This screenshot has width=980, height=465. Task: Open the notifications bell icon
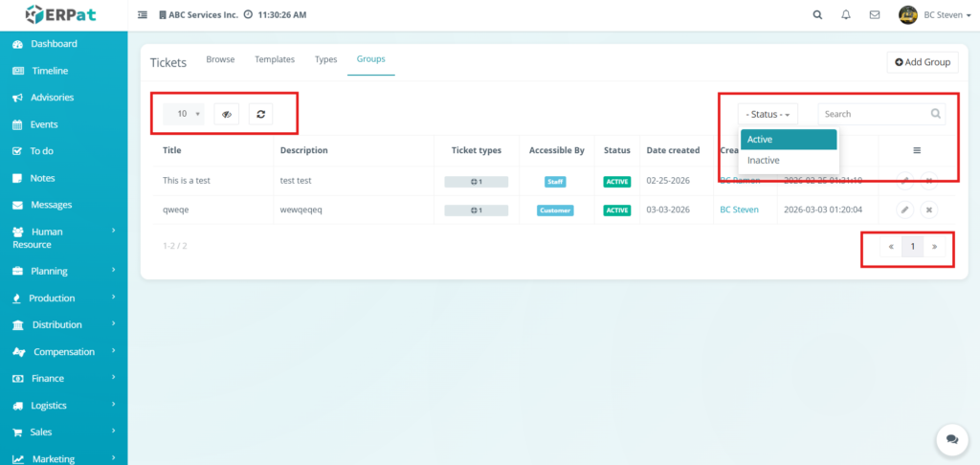tap(845, 15)
